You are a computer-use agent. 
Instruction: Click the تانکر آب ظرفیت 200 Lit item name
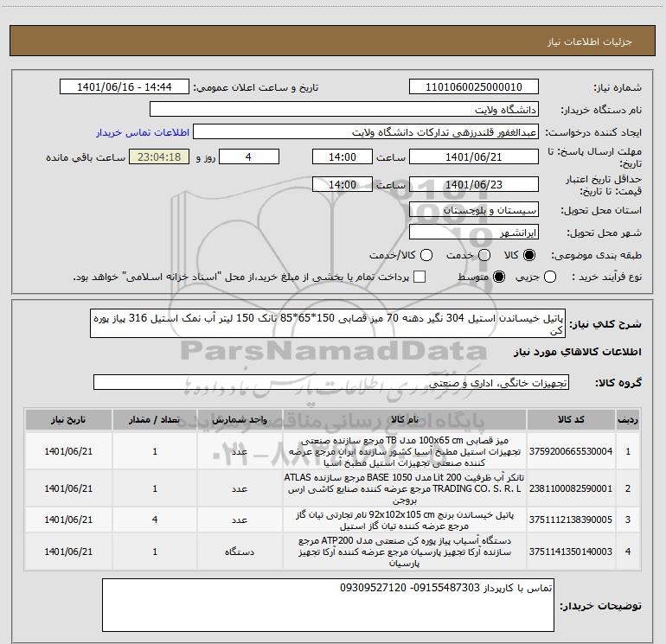point(405,488)
